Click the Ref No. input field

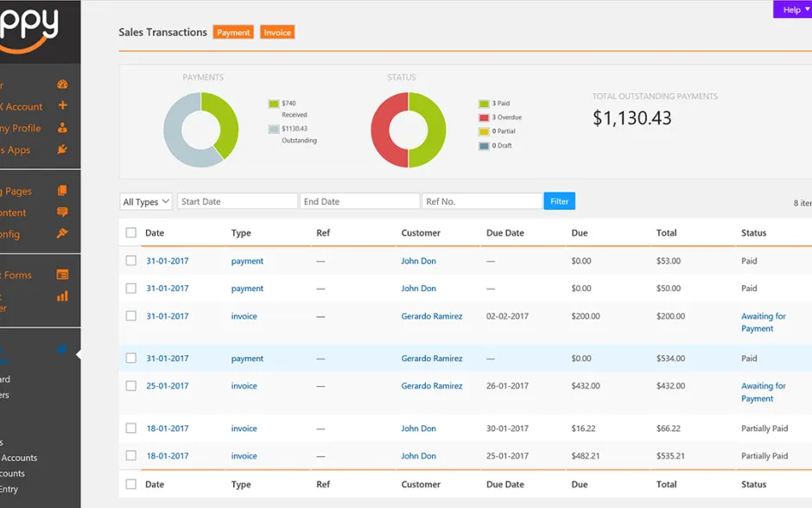pos(482,201)
